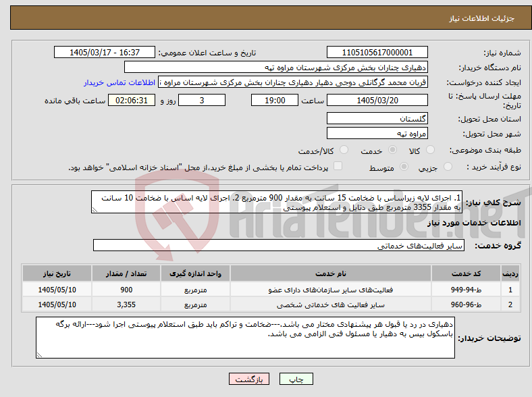The image size is (532, 397).
Task: Select the کالا/خدمت radio button
Action: [x=344, y=150]
